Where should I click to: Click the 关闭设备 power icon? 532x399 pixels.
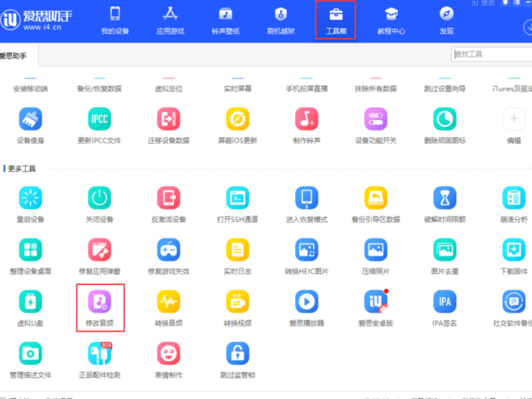(x=99, y=198)
